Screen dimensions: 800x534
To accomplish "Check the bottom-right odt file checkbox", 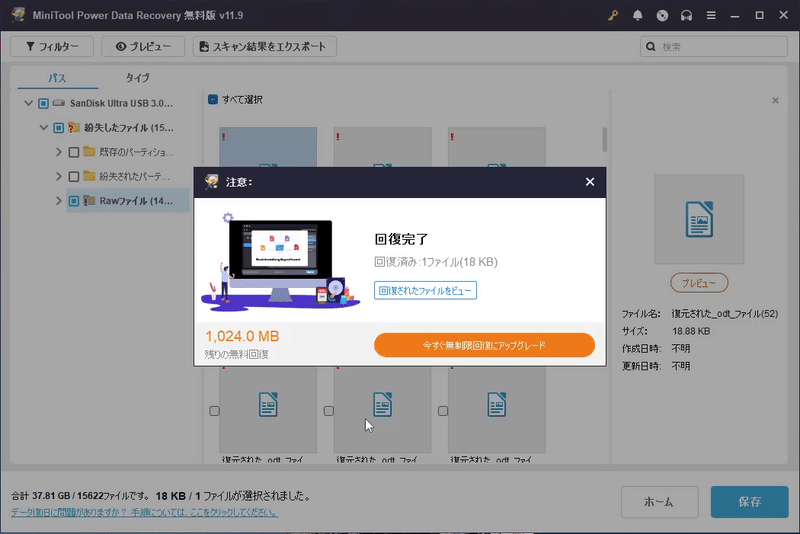I will click(x=443, y=411).
